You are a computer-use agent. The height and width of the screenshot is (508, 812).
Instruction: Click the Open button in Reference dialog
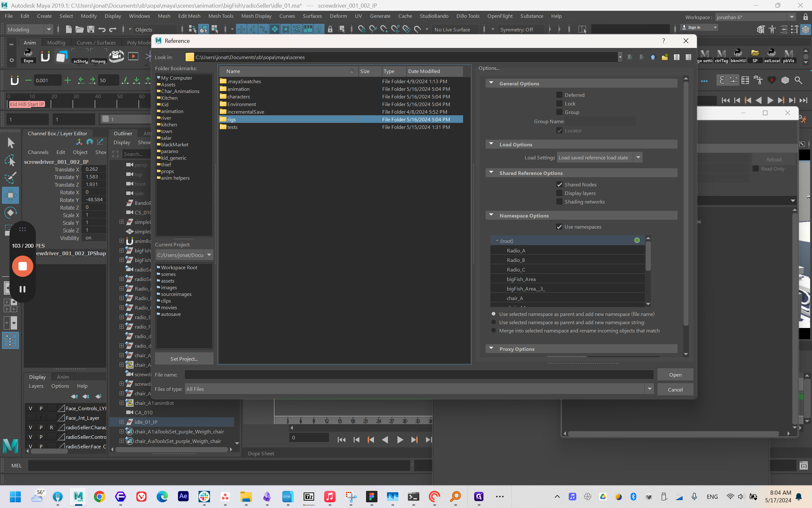(675, 375)
